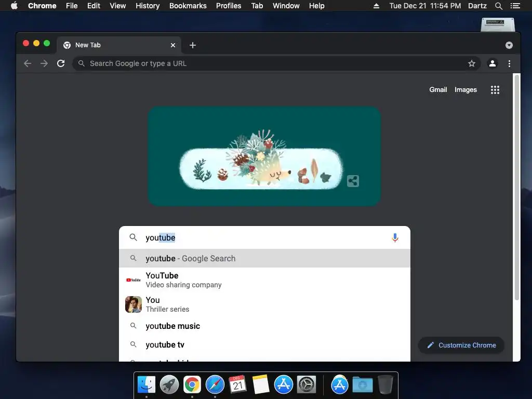Open Notification Center list icon

515,6
